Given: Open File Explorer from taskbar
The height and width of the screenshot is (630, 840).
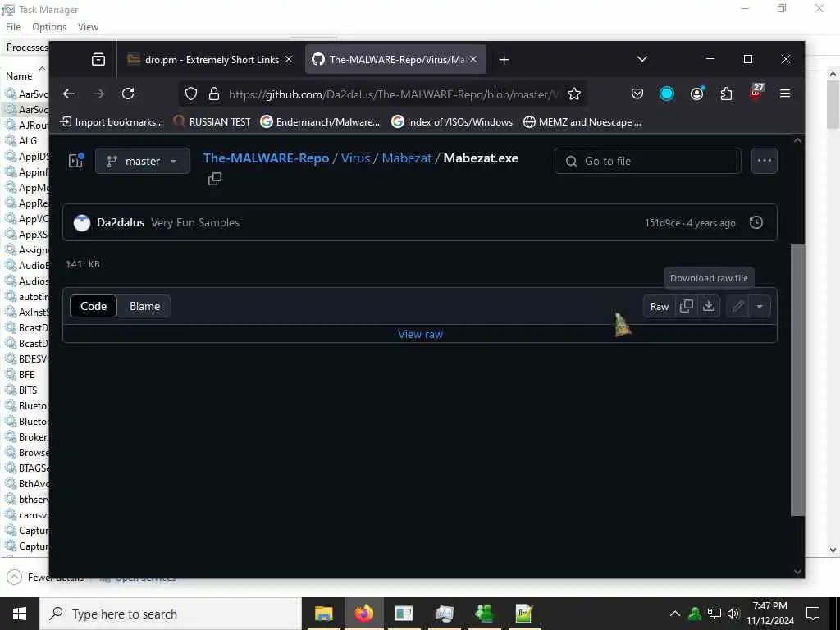Looking at the screenshot, I should 323,614.
